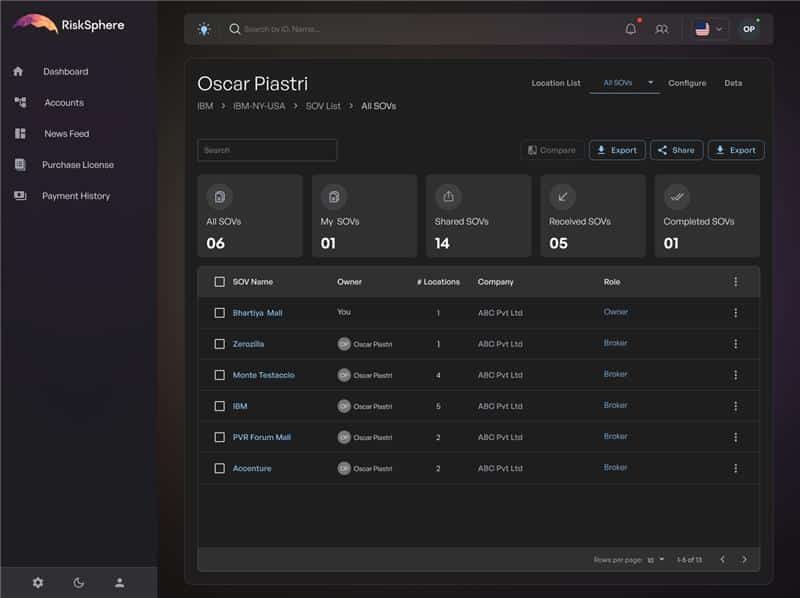Select the Received SOVs card
Screen dimensions: 800x598
(593, 216)
